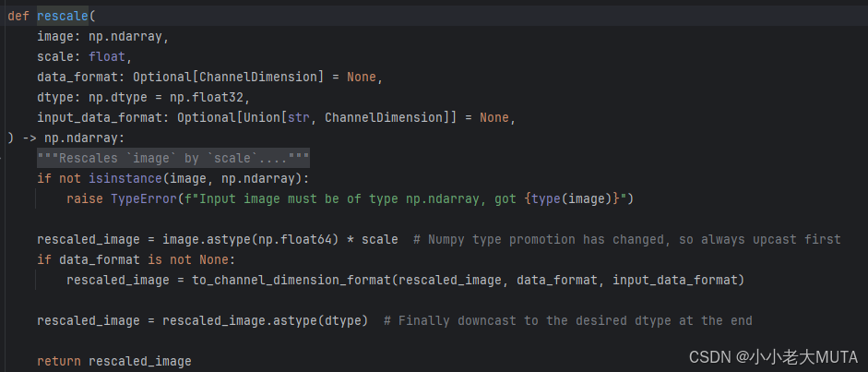Viewport: 868px width, 372px height.
Task: Click the "input_data_format" argument in to_channel_dimension_format call
Action: [675, 280]
